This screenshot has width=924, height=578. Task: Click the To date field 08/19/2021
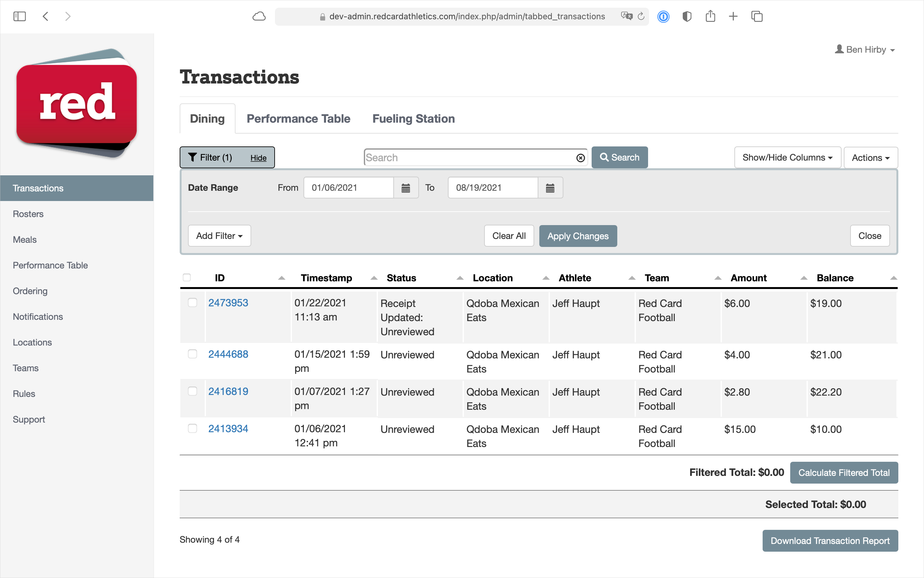coord(493,188)
